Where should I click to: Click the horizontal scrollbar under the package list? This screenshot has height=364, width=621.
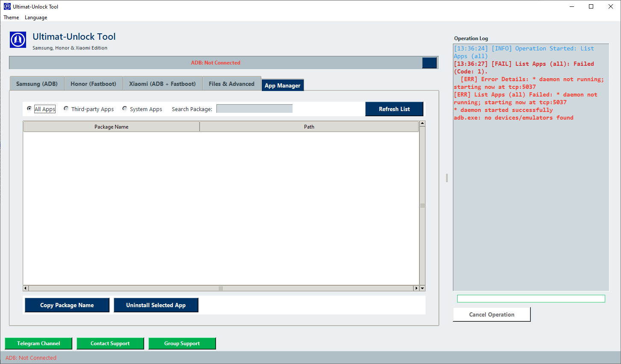(221, 288)
